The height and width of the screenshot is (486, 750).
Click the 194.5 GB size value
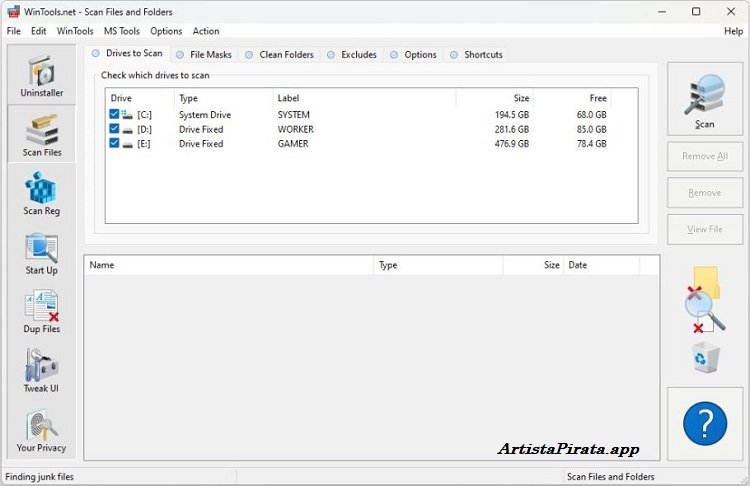click(512, 115)
